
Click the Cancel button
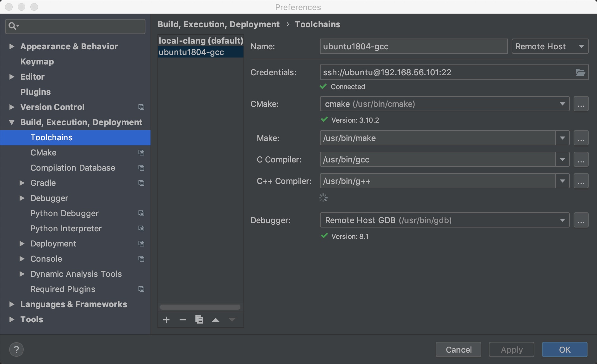point(458,349)
